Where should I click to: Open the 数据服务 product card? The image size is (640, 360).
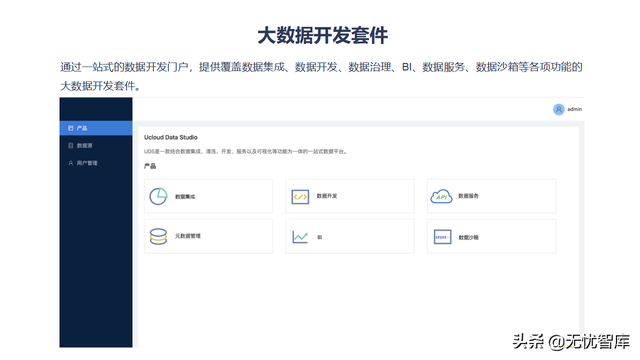point(491,196)
